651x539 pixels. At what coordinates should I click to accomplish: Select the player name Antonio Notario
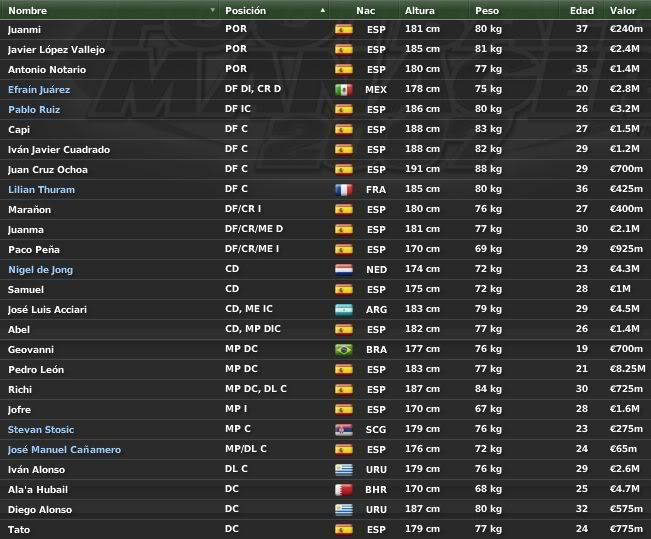point(47,70)
